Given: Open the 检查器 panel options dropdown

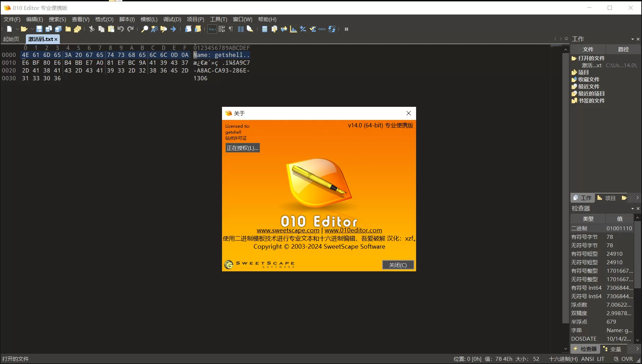Looking at the screenshot, I should [632, 209].
